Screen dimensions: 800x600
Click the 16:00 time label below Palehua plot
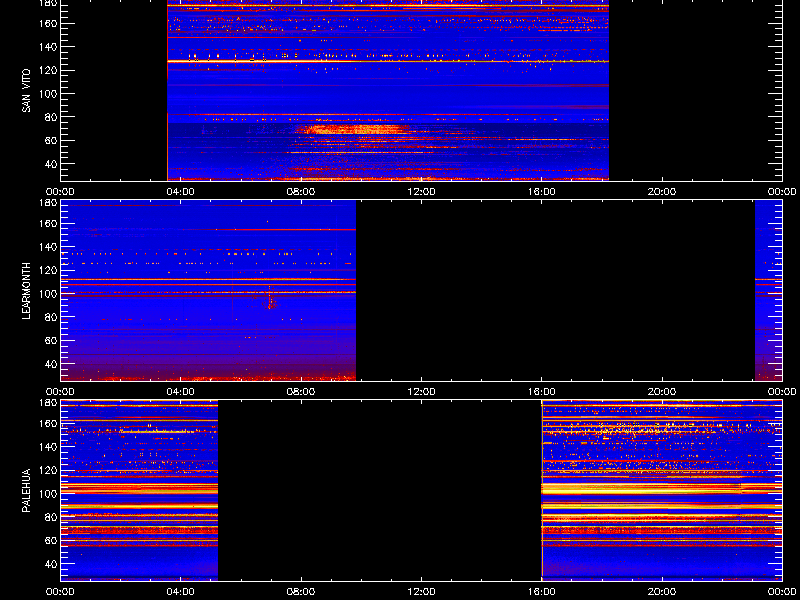pos(542,592)
